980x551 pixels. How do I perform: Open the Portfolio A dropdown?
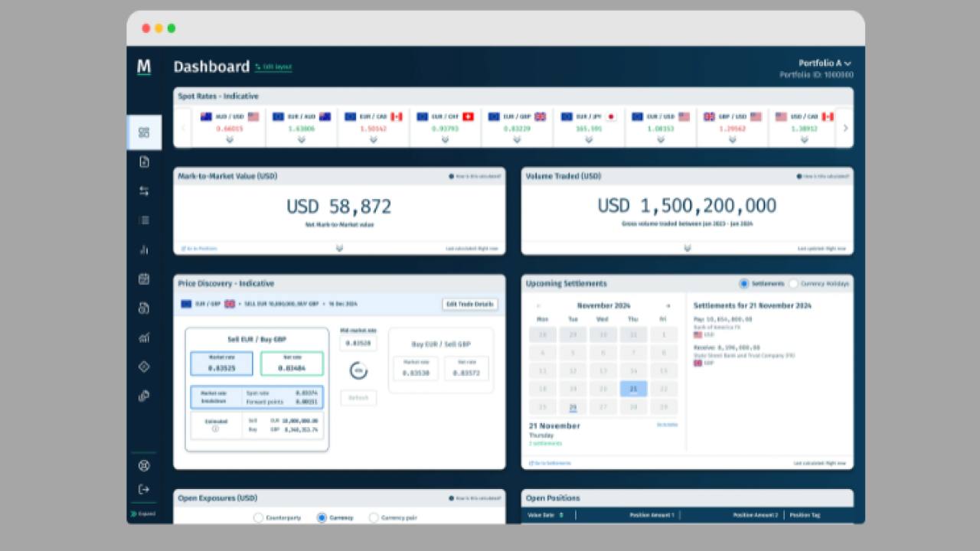coord(825,64)
